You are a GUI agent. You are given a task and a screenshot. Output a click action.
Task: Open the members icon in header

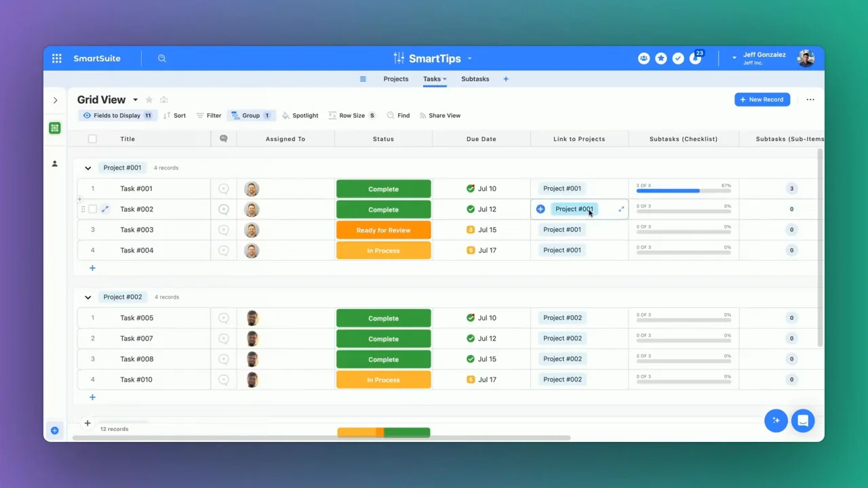644,58
